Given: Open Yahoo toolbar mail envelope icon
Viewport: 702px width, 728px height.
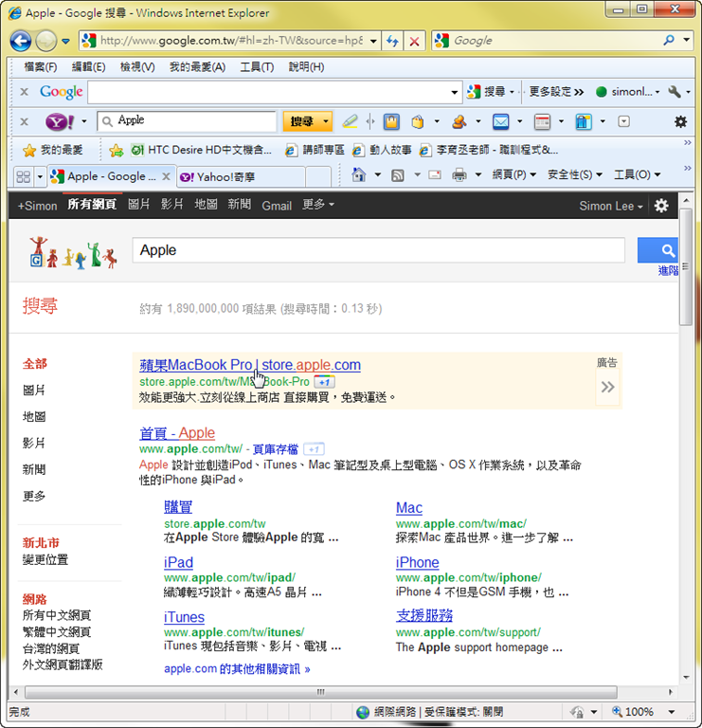Looking at the screenshot, I should (500, 121).
